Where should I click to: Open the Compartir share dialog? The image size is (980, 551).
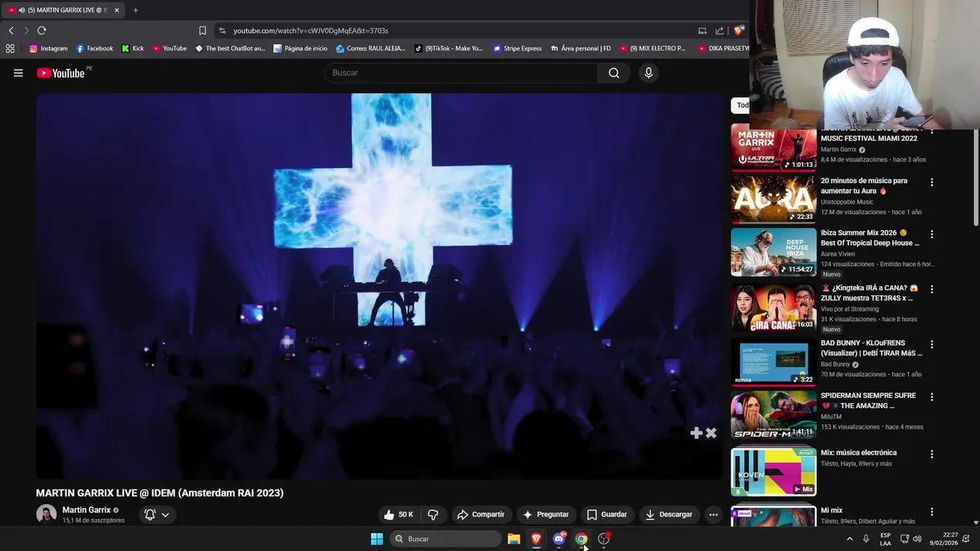[x=481, y=514]
